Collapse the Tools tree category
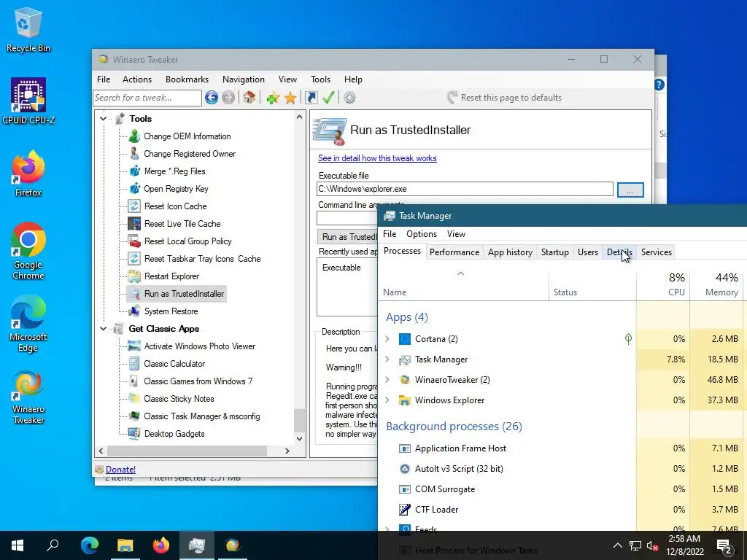This screenshot has height=560, width=747. (103, 118)
